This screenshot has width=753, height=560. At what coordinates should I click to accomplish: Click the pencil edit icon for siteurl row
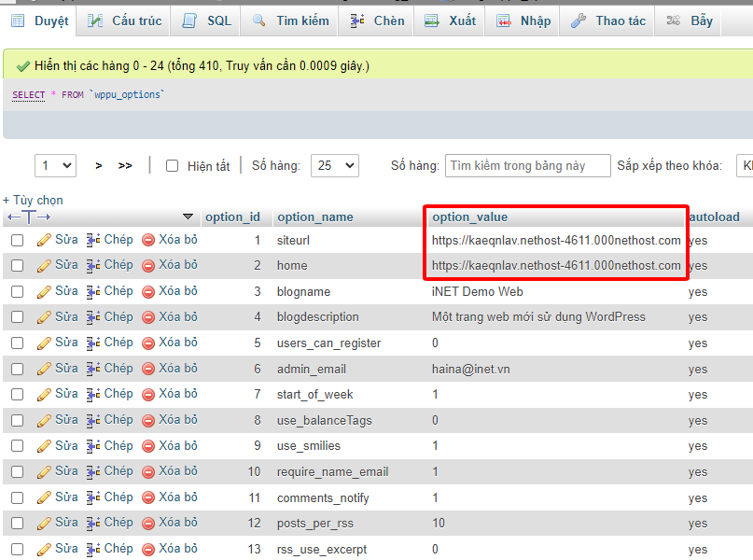44,240
